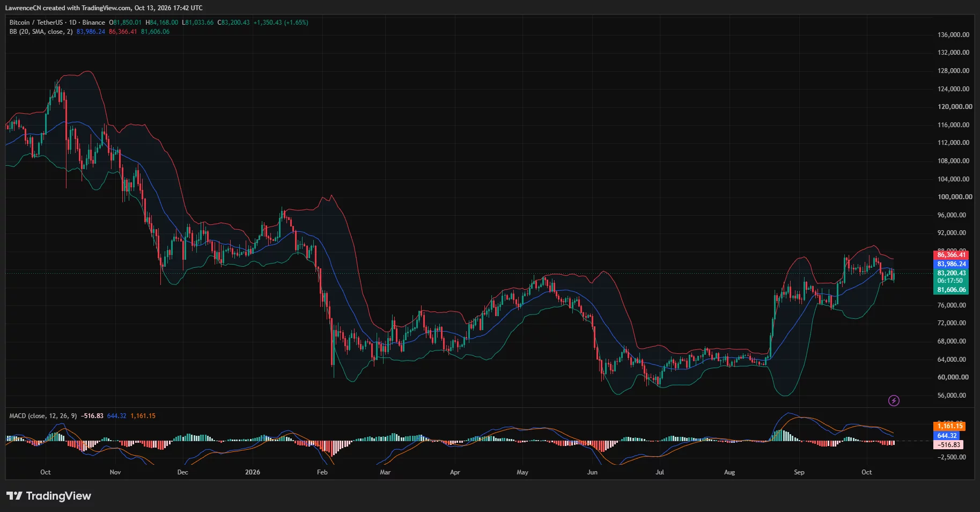
Task: Click the +1,350.43 (+1.65%) change value
Action: point(281,23)
